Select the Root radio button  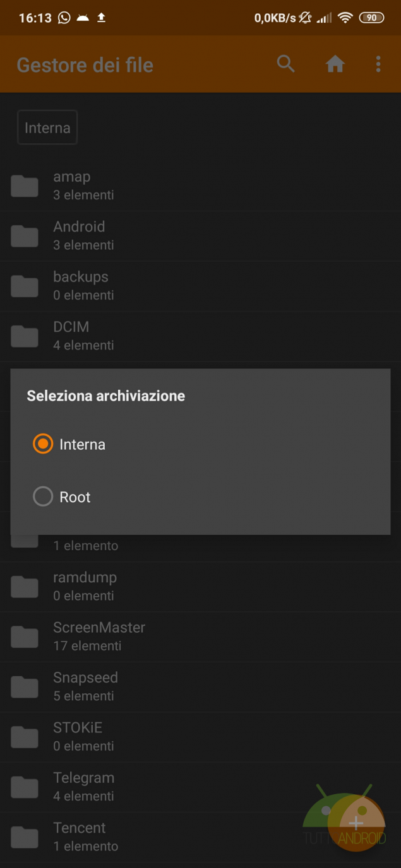(43, 497)
